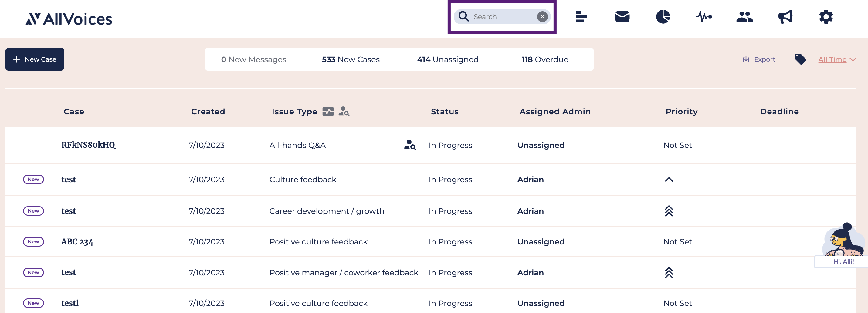Click single-chevron priority in Culture feedback row
Image resolution: width=868 pixels, height=313 pixels.
[669, 179]
